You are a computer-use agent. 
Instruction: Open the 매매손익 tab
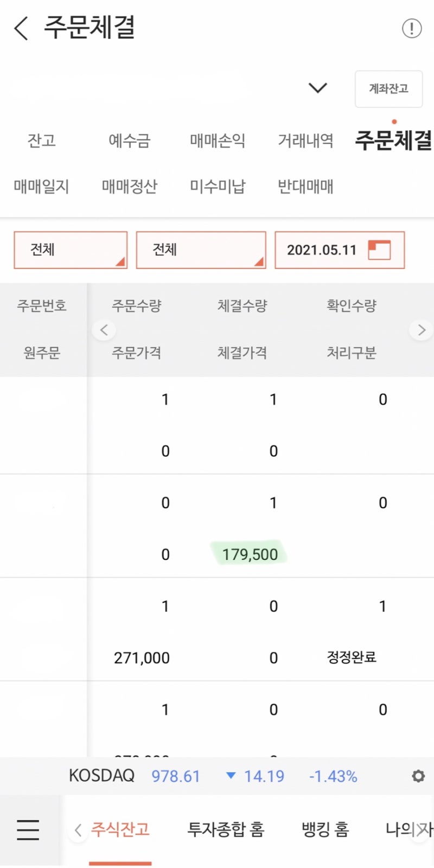[x=218, y=141]
